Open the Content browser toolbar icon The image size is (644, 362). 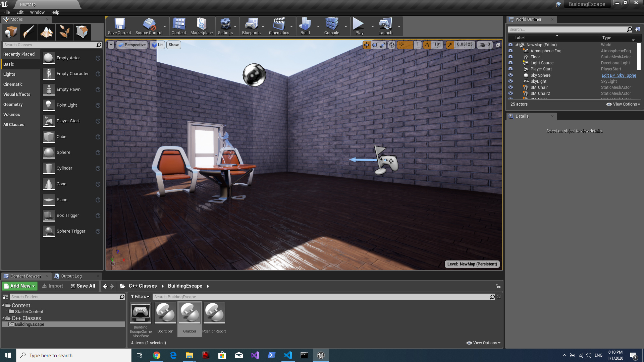[179, 26]
